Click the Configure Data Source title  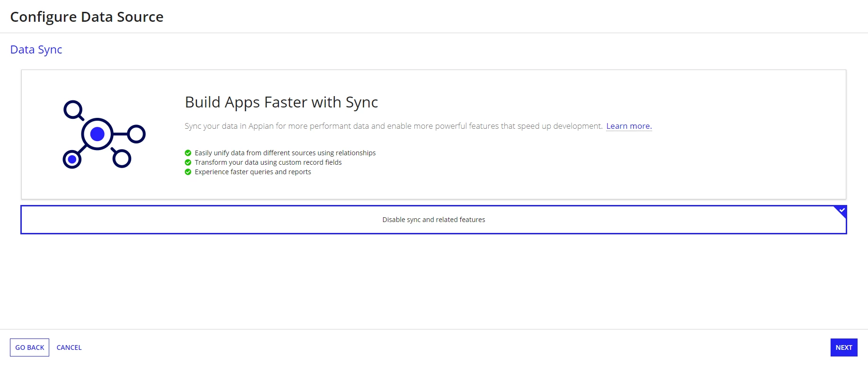point(87,17)
